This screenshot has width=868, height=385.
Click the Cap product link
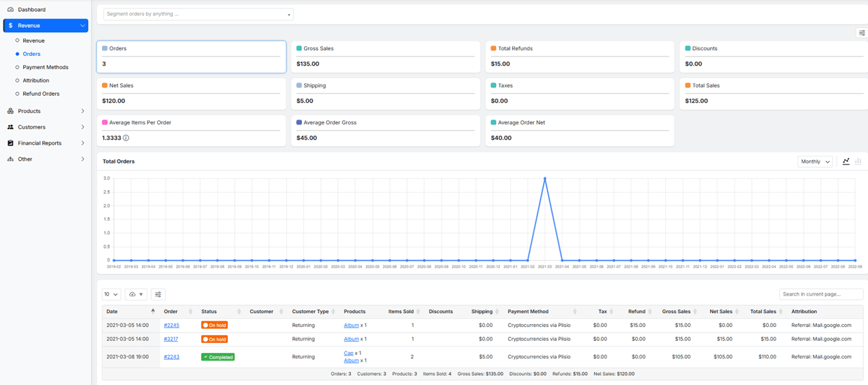(348, 353)
